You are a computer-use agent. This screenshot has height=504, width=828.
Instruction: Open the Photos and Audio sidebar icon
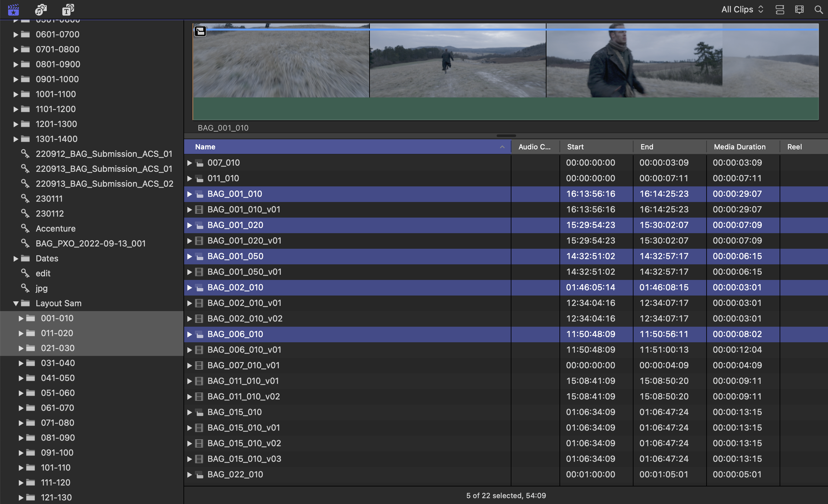pyautogui.click(x=41, y=9)
